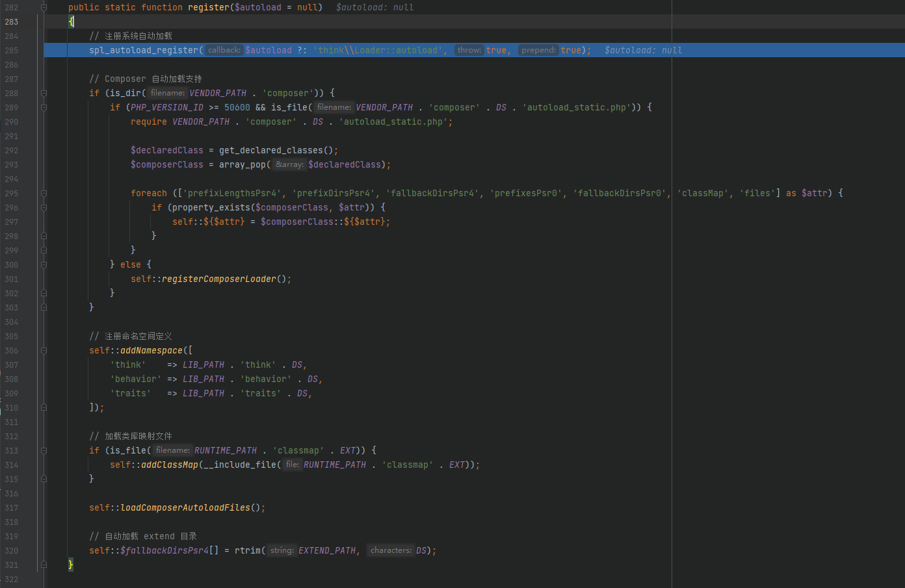Click the get_declared_classes function call
Screen dimensions: 905x588
click(271, 150)
